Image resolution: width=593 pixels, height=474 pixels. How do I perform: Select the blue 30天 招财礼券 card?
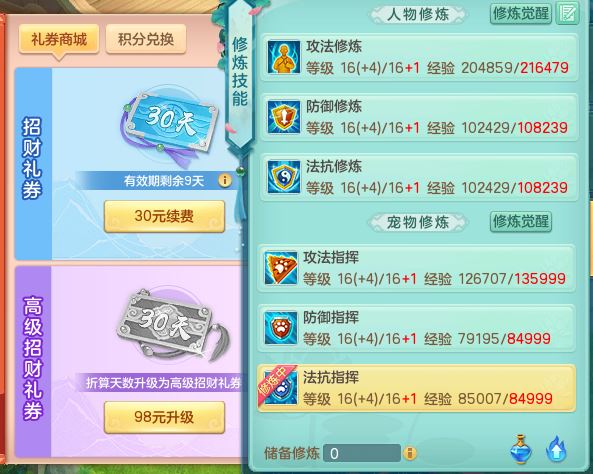171,124
